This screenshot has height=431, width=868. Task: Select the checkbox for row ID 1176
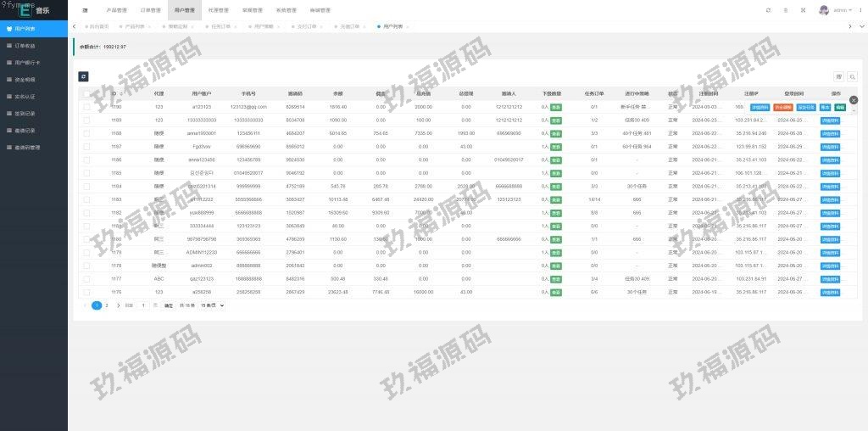click(86, 292)
